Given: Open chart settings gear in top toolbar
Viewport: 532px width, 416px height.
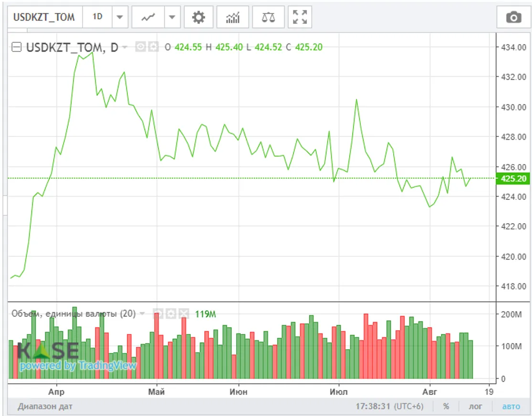Looking at the screenshot, I should pos(198,18).
